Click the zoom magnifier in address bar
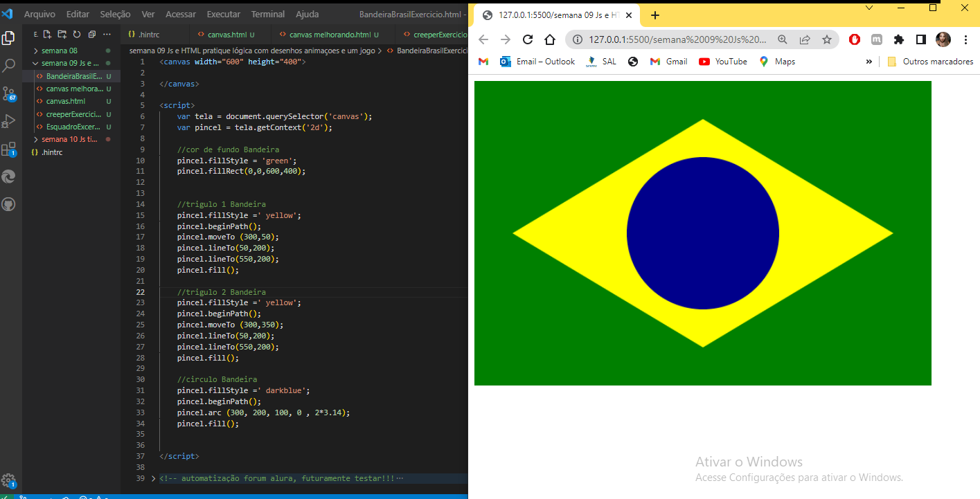Image resolution: width=980 pixels, height=499 pixels. (783, 39)
